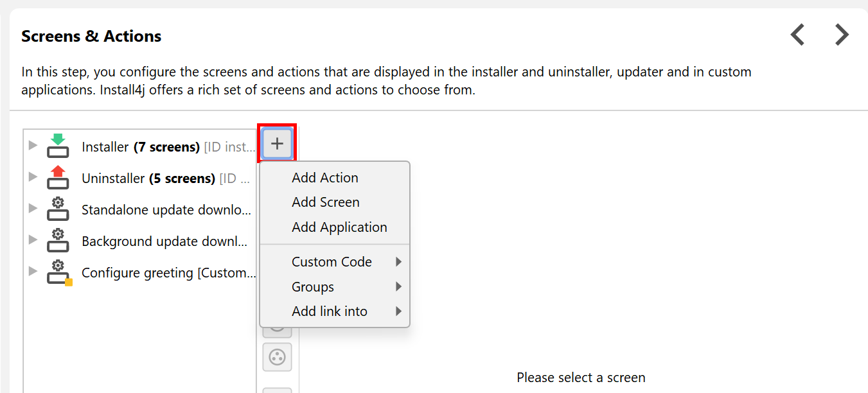This screenshot has height=393, width=868.
Task: Select Add Application menu entry
Action: pyautogui.click(x=339, y=227)
